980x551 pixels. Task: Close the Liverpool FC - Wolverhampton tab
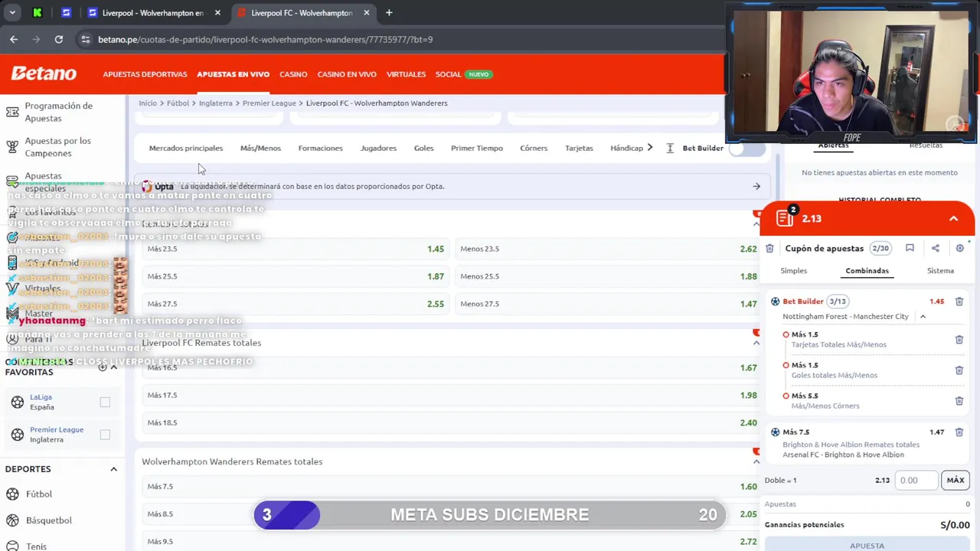tap(366, 13)
